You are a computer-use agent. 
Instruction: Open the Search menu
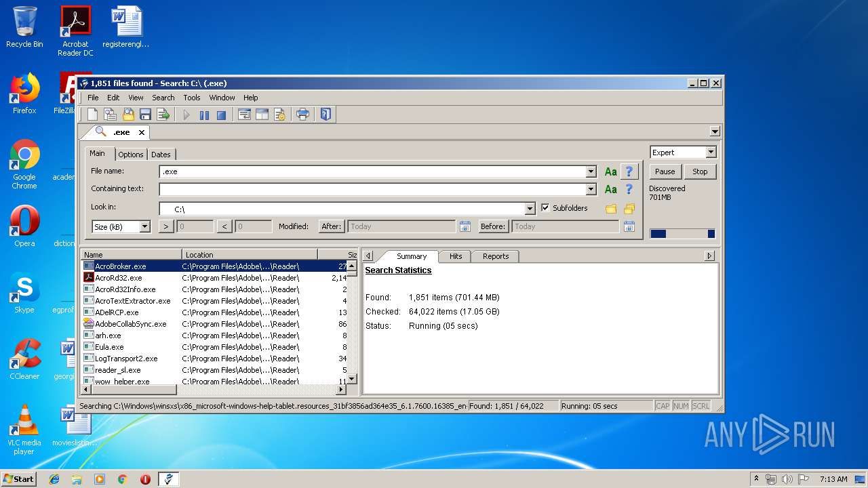(163, 98)
